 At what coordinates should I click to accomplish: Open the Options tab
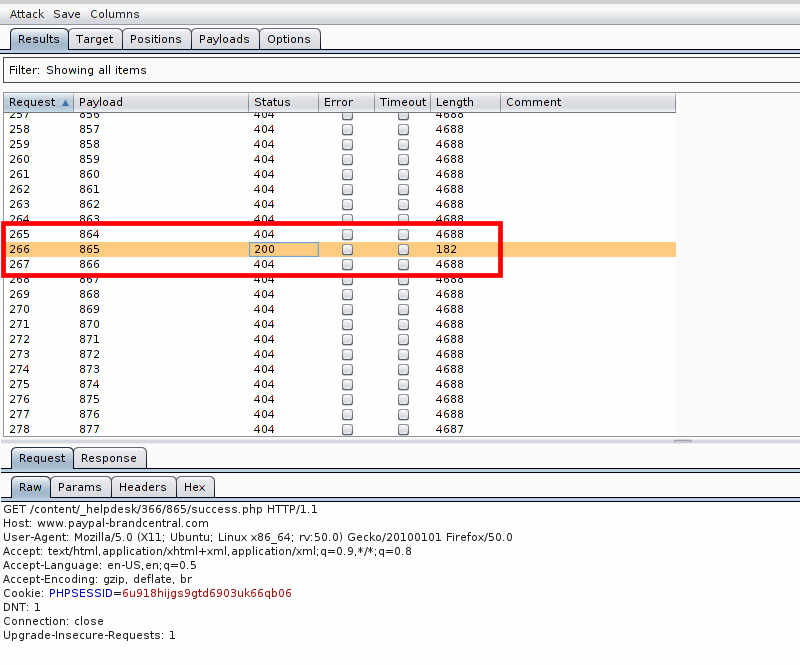click(289, 39)
